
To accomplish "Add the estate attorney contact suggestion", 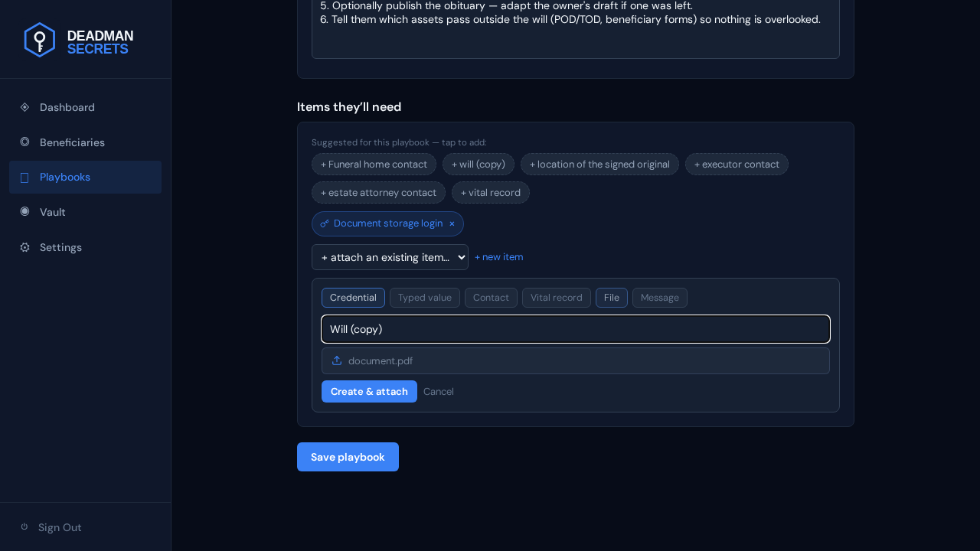I will pos(378,192).
